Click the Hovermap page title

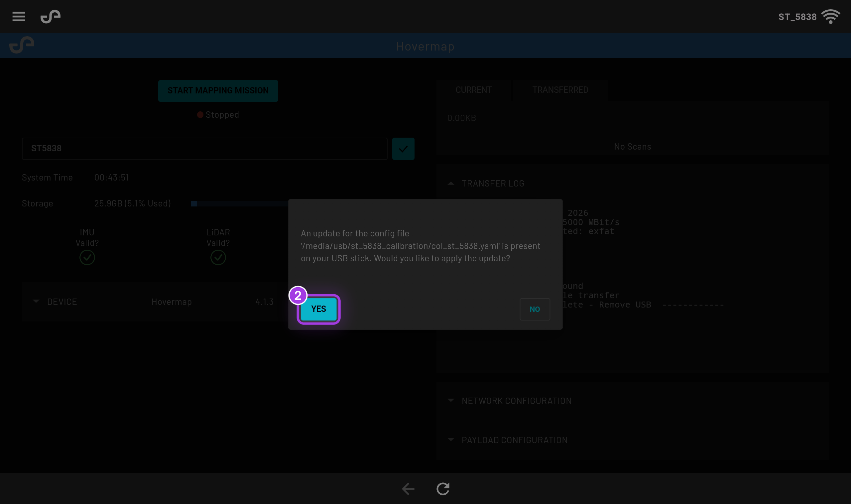425,46
